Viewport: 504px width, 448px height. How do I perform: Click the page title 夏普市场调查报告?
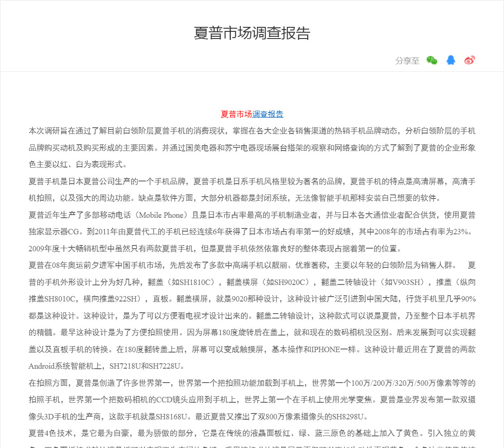click(252, 33)
